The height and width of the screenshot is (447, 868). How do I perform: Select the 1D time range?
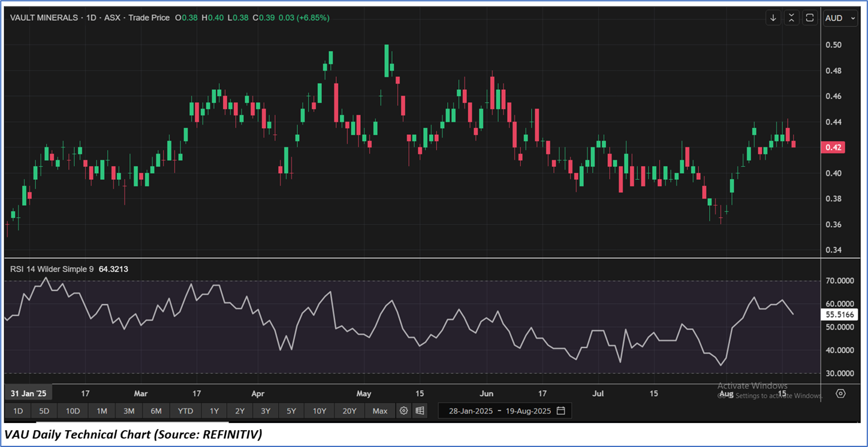18,411
